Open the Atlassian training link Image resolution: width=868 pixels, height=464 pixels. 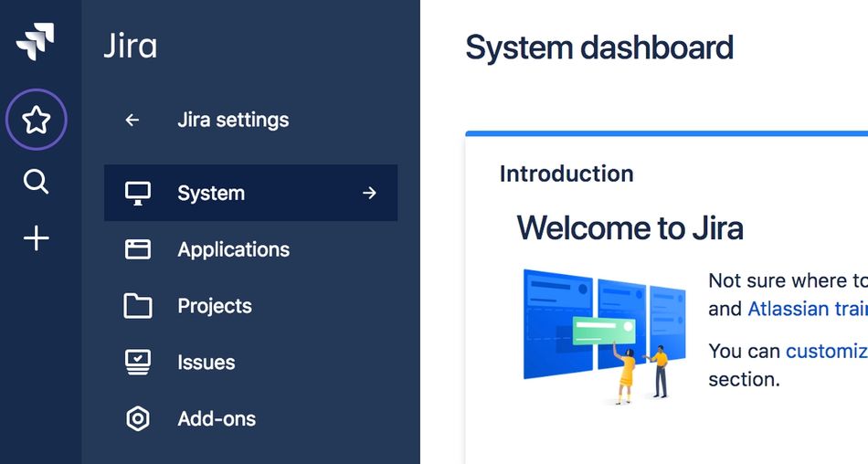click(808, 309)
